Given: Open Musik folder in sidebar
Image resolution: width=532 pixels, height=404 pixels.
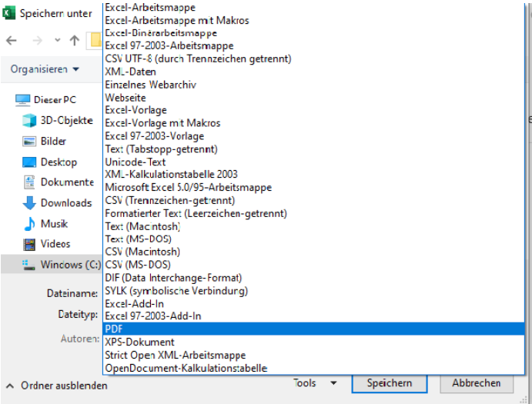Looking at the screenshot, I should [x=45, y=224].
